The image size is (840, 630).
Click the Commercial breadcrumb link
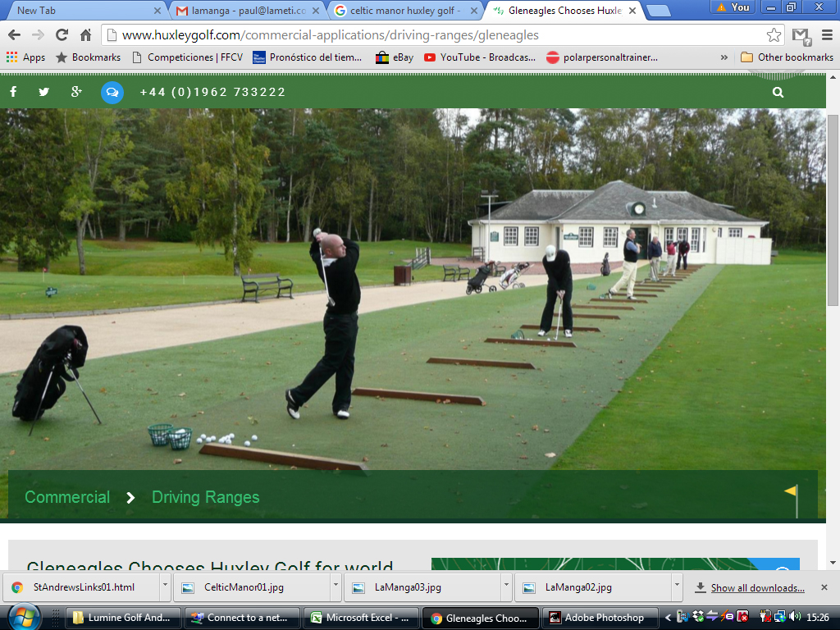(67, 497)
